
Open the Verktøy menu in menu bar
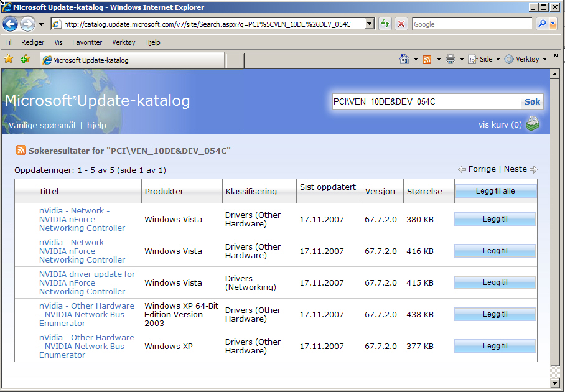[124, 42]
